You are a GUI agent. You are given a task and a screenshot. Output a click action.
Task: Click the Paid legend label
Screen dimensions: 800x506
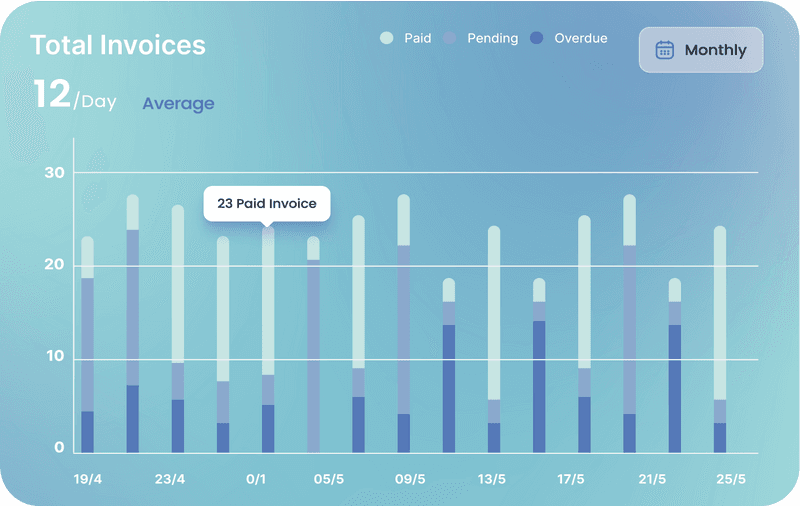418,38
